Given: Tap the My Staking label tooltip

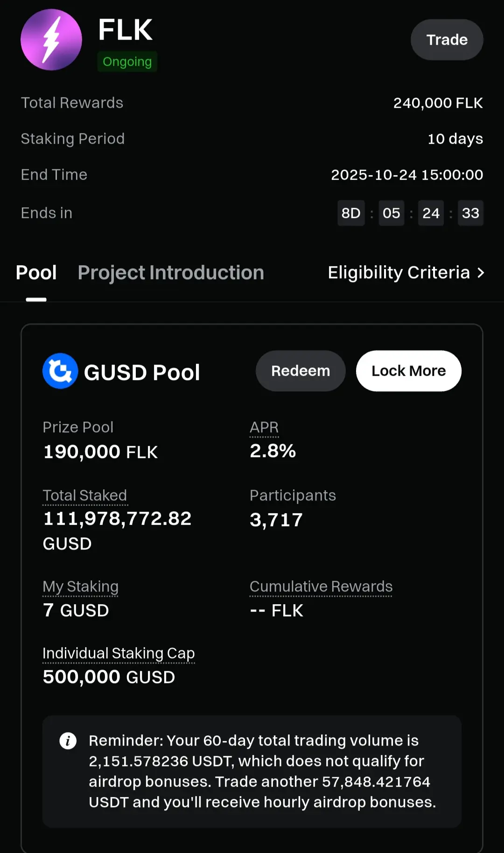Looking at the screenshot, I should point(80,586).
